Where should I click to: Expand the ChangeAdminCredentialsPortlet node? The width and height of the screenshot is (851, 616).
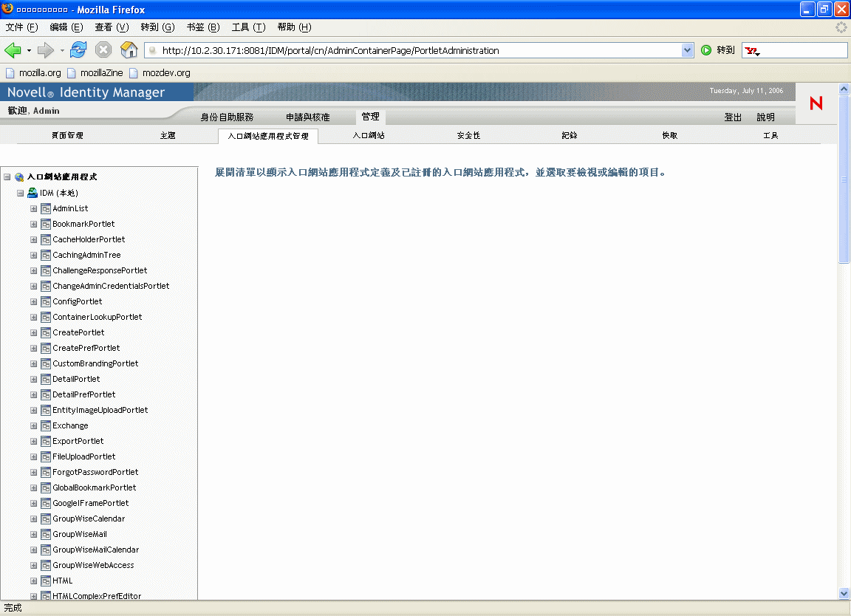(34, 286)
